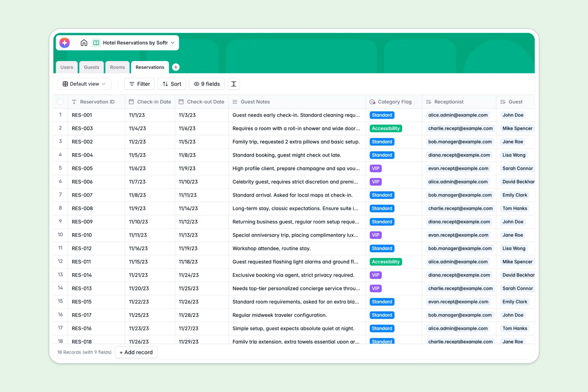Click check-out date 11/25/23
This screenshot has height=392, width=588.
[x=188, y=289]
